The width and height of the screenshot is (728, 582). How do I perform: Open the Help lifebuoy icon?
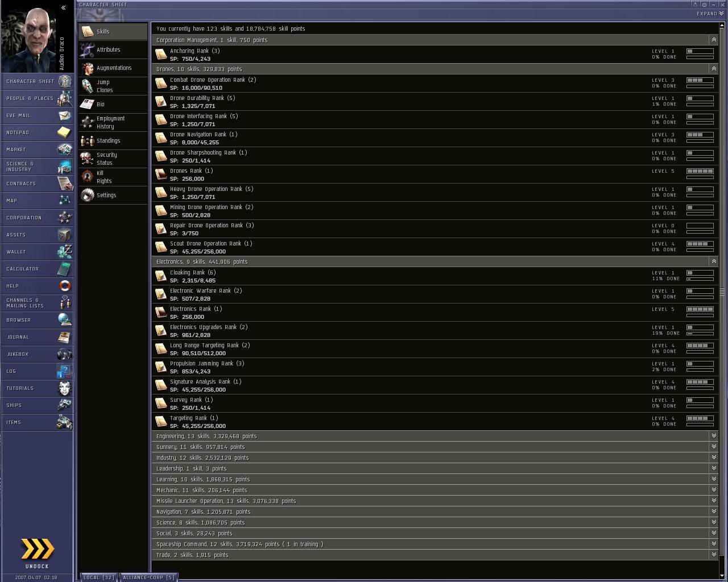point(65,286)
